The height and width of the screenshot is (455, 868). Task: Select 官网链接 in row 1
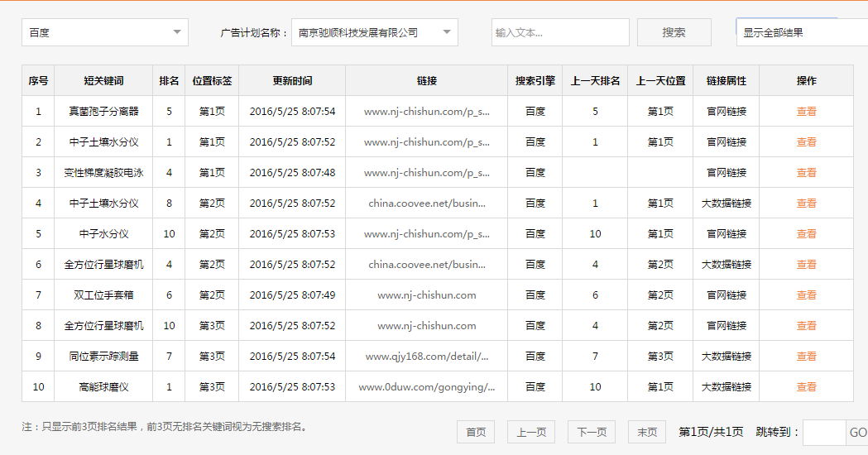pyautogui.click(x=727, y=111)
